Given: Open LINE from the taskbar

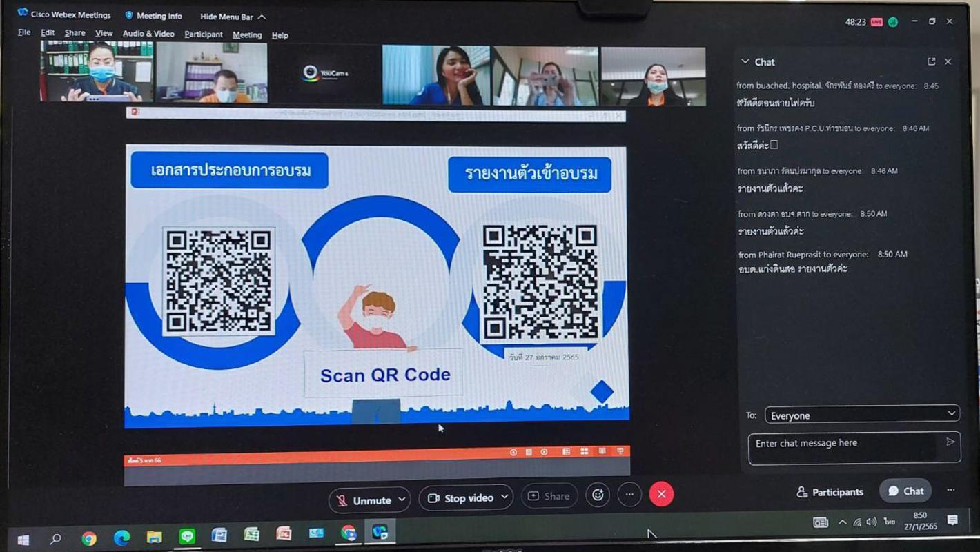Looking at the screenshot, I should pyautogui.click(x=187, y=536).
